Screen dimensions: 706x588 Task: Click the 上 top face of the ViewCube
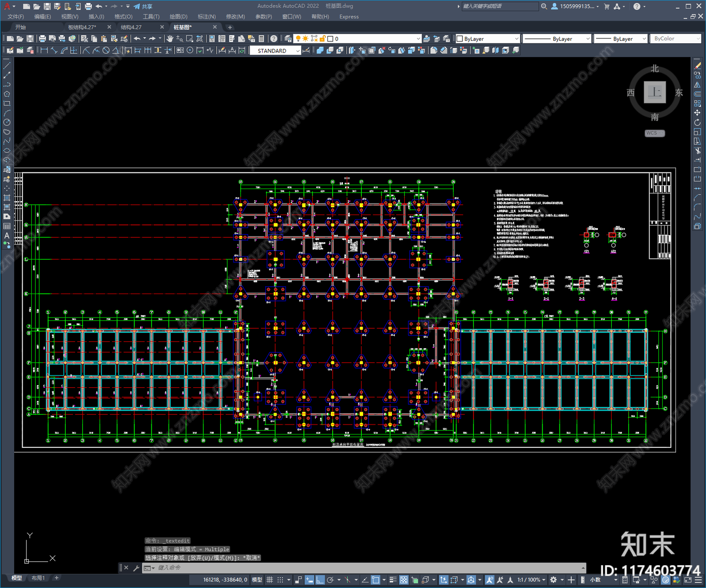click(x=655, y=92)
